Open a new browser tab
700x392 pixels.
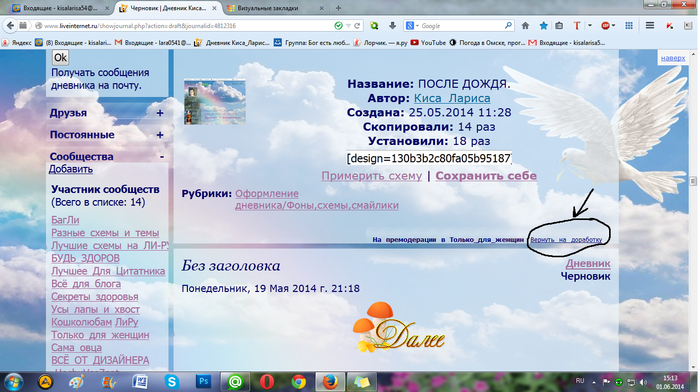pyautogui.click(x=338, y=8)
